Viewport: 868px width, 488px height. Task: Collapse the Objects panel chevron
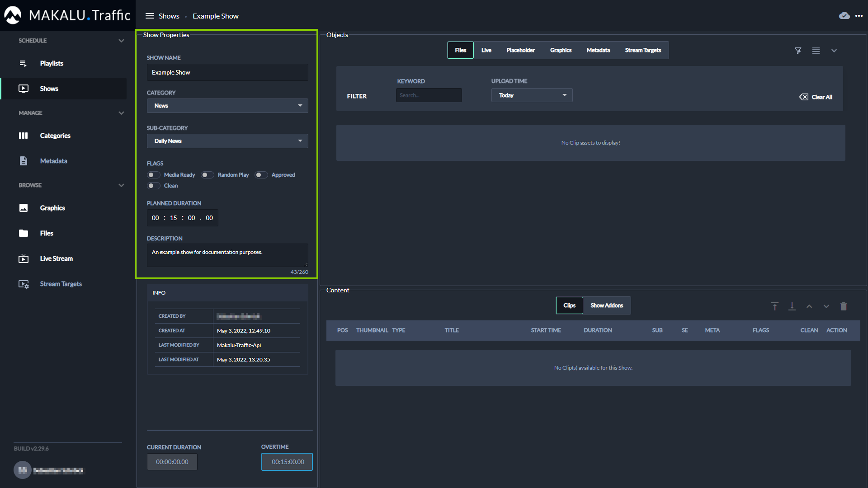tap(834, 51)
